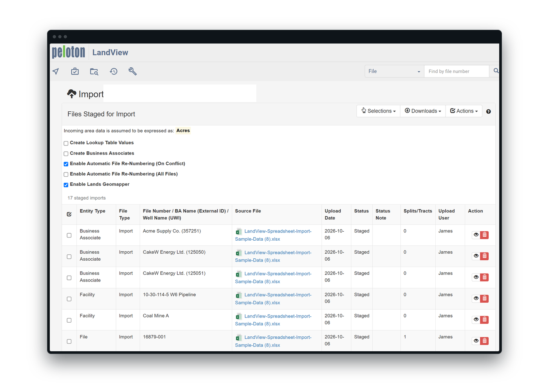The image size is (549, 392).
Task: Delete the CakeW Energy Ltd. (125050) import
Action: [485, 256]
